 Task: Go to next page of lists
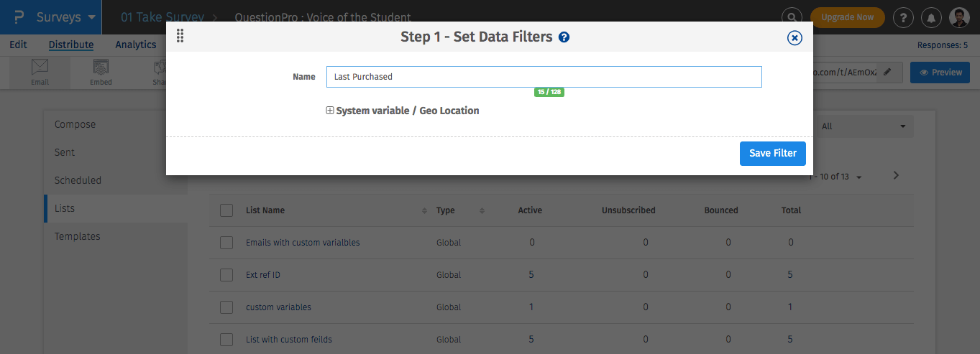(896, 175)
